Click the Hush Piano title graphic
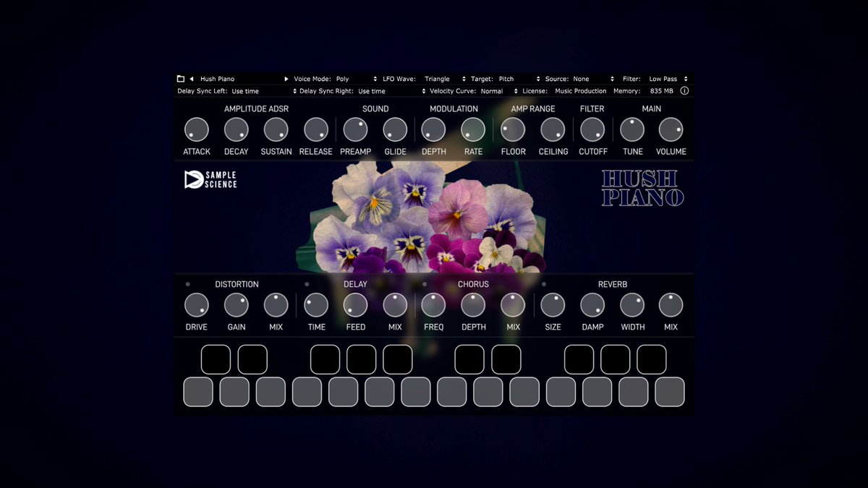 coord(642,188)
